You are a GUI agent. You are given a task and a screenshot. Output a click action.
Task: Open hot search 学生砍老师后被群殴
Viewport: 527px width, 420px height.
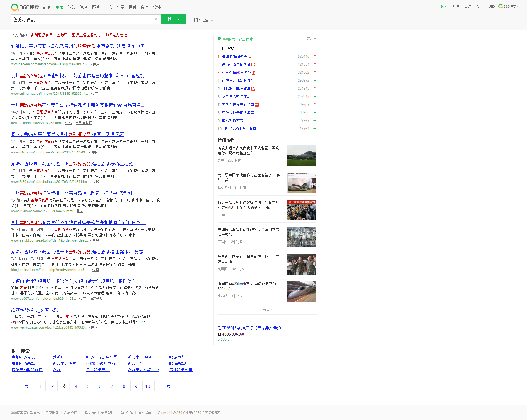pos(240,129)
